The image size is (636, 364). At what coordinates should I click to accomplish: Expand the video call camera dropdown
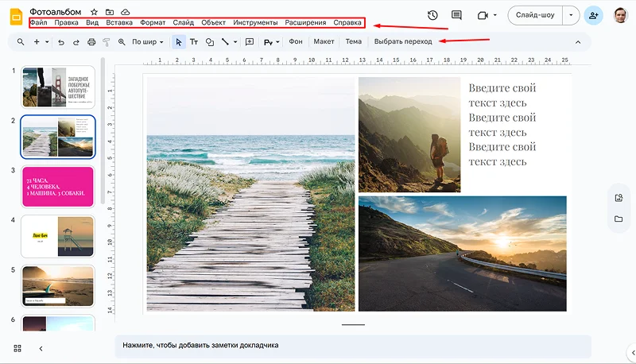point(495,15)
